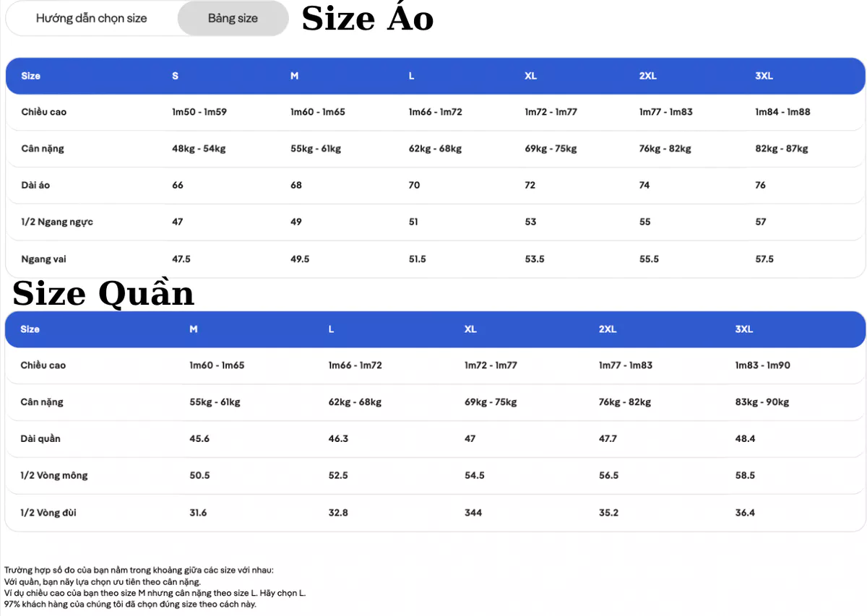Open the 'Hướng dẫn chọn size' tab
Screen dimensions: 867x616
coord(92,18)
